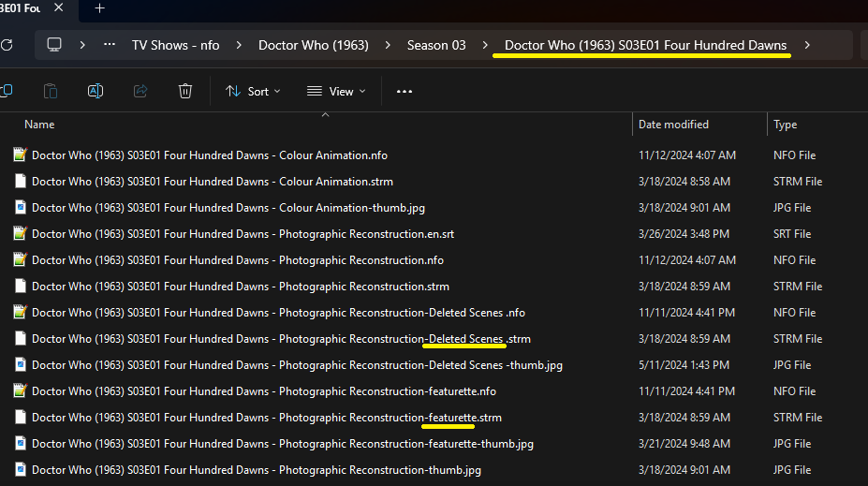This screenshot has height=486, width=868.
Task: Click the This PC monitor icon in the address bar
Action: coord(54,45)
